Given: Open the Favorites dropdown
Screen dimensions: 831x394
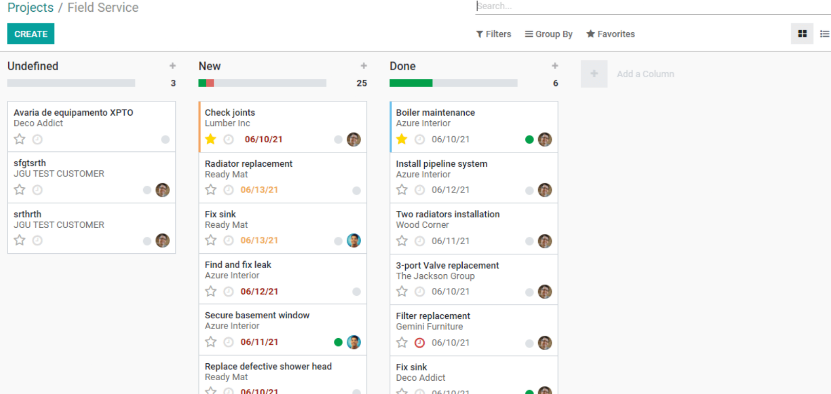Looking at the screenshot, I should [x=610, y=34].
